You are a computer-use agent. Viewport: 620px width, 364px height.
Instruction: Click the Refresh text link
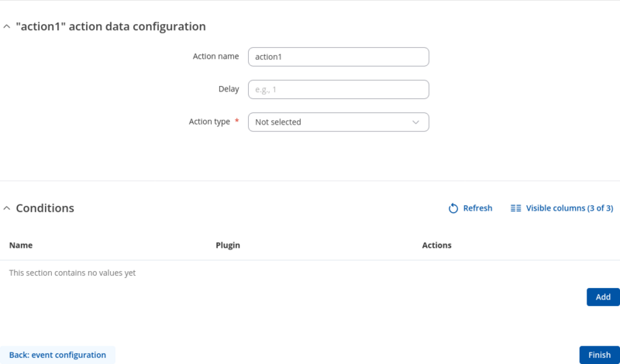[477, 208]
